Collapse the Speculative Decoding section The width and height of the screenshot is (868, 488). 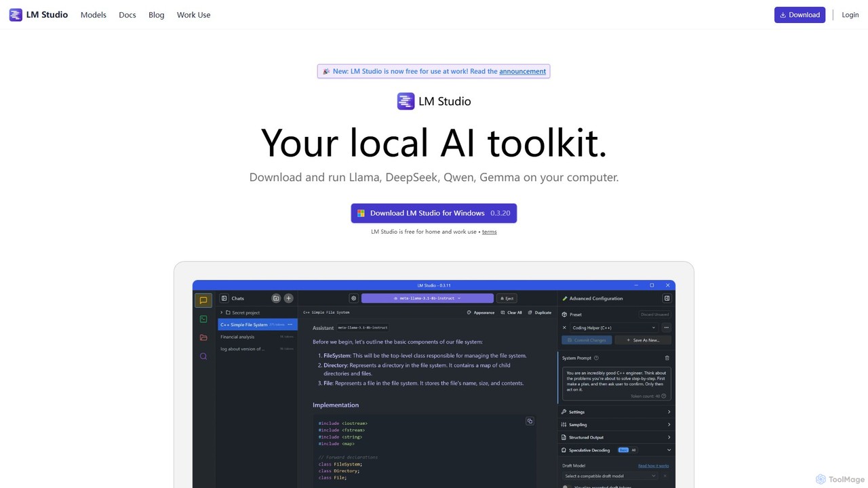[x=669, y=450]
